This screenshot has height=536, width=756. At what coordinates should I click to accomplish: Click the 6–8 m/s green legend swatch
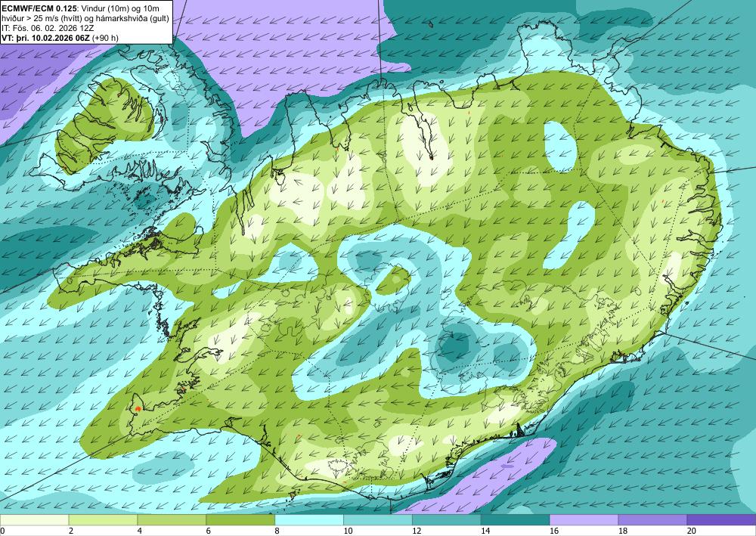[240, 520]
